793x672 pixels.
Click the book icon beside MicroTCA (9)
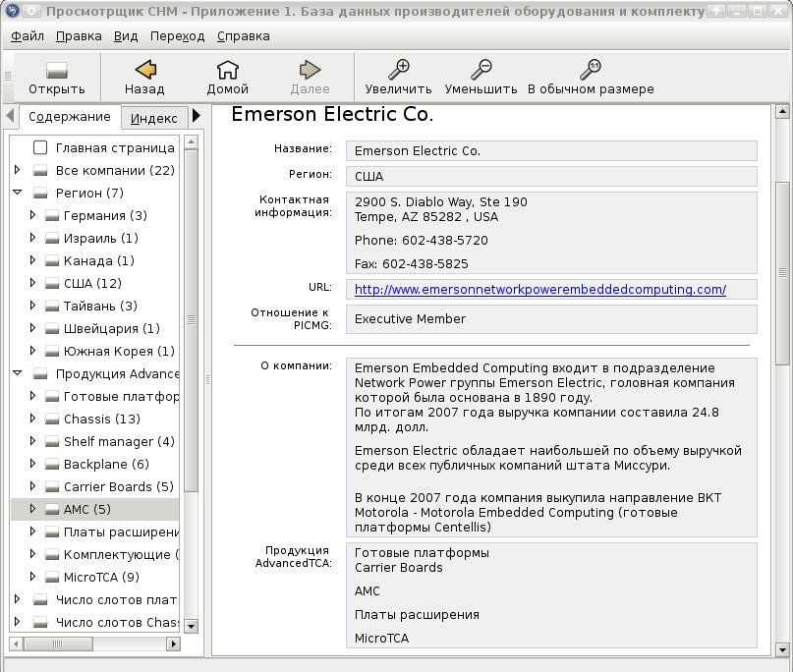pyautogui.click(x=51, y=578)
